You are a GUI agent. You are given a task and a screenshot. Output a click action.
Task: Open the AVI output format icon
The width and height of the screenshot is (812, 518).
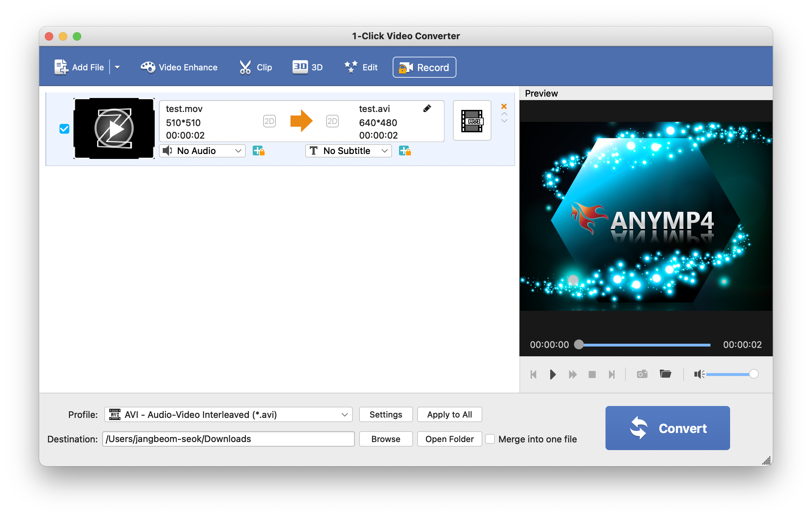click(472, 121)
